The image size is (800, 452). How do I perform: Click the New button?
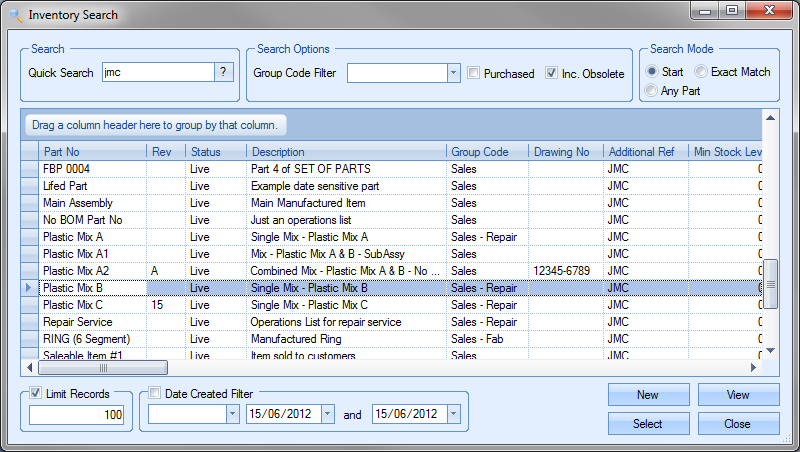tap(648, 395)
